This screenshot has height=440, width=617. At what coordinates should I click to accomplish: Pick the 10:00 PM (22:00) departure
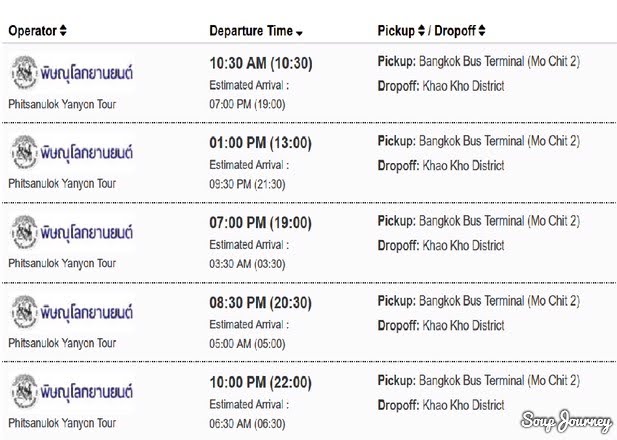tap(260, 382)
